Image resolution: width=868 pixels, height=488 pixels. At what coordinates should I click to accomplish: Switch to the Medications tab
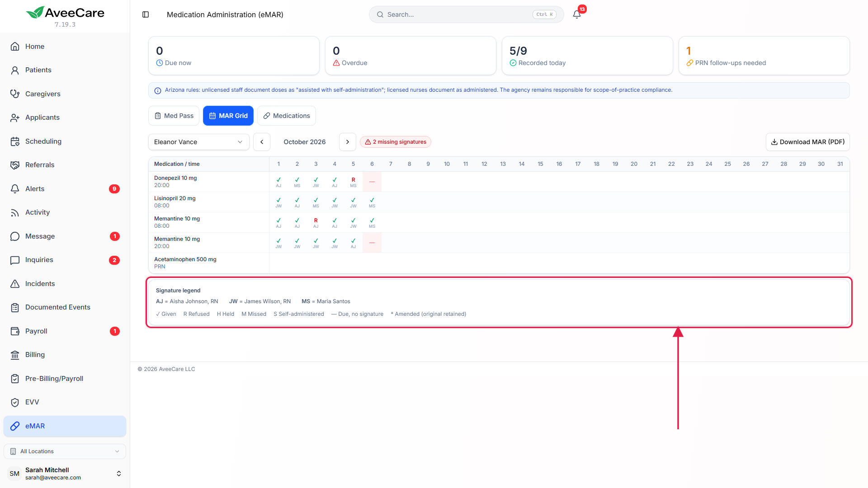287,116
